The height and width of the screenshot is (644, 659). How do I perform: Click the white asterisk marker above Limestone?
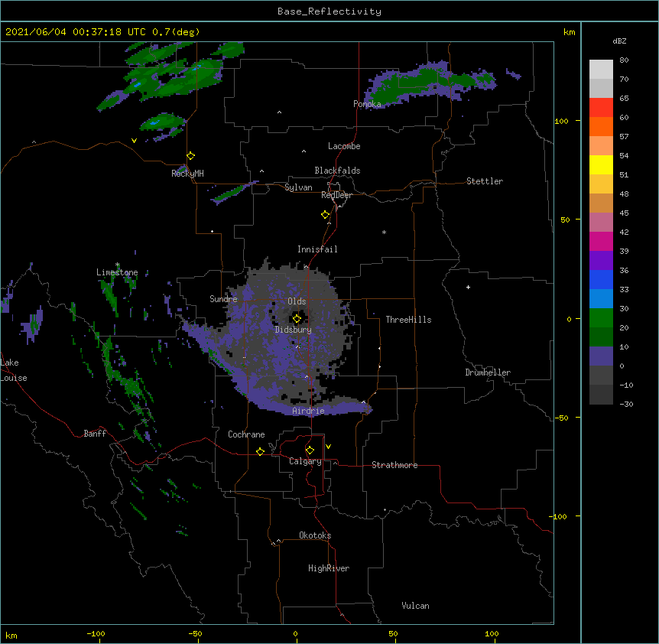point(118,265)
